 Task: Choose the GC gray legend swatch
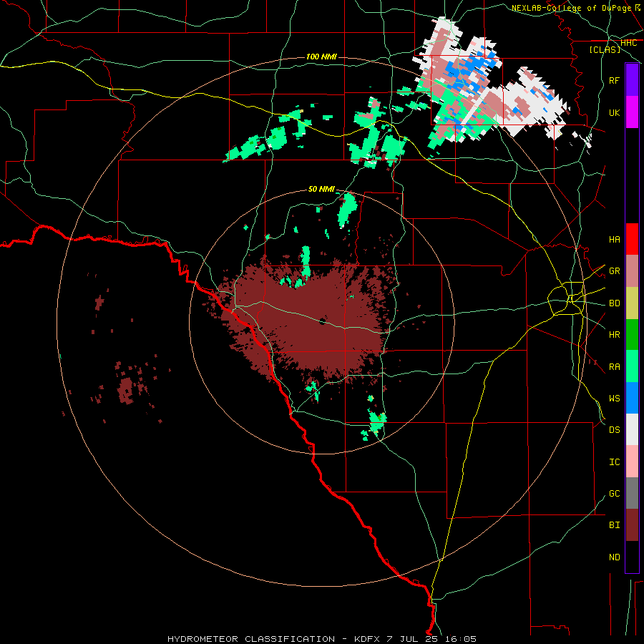coord(632,493)
